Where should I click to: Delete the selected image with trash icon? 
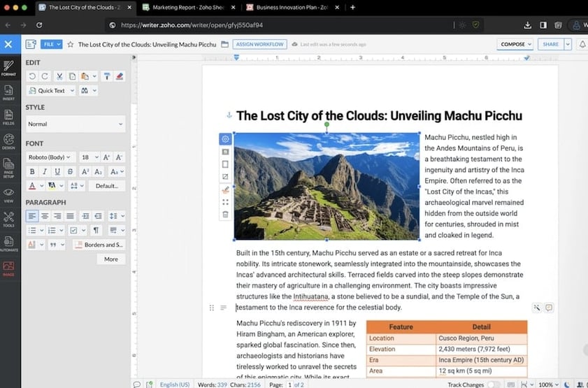225,215
